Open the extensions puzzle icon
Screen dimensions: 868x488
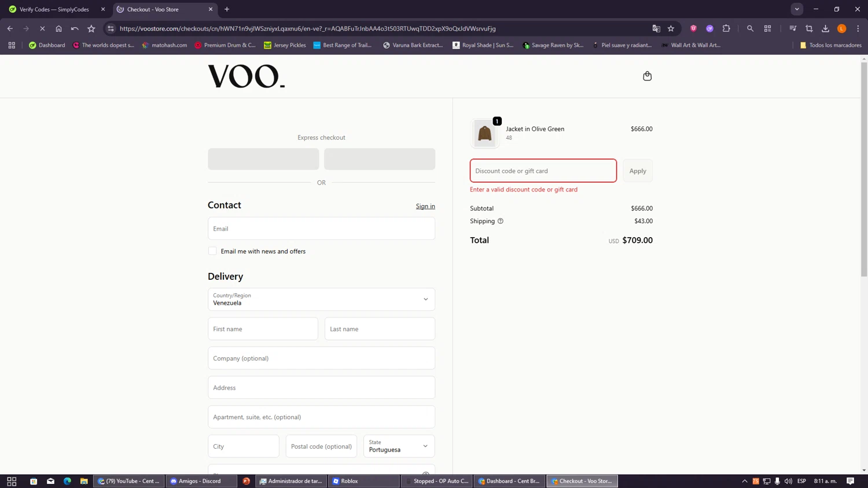[x=726, y=28]
